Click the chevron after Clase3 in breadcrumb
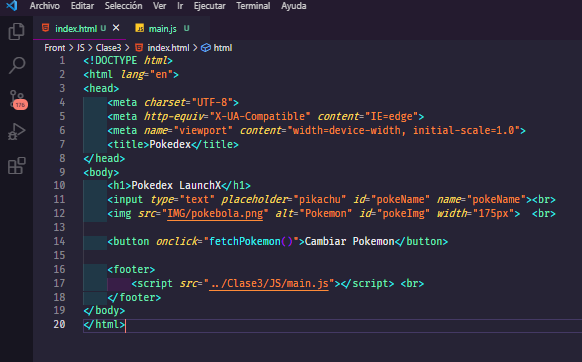The width and height of the screenshot is (582, 362). coord(127,48)
